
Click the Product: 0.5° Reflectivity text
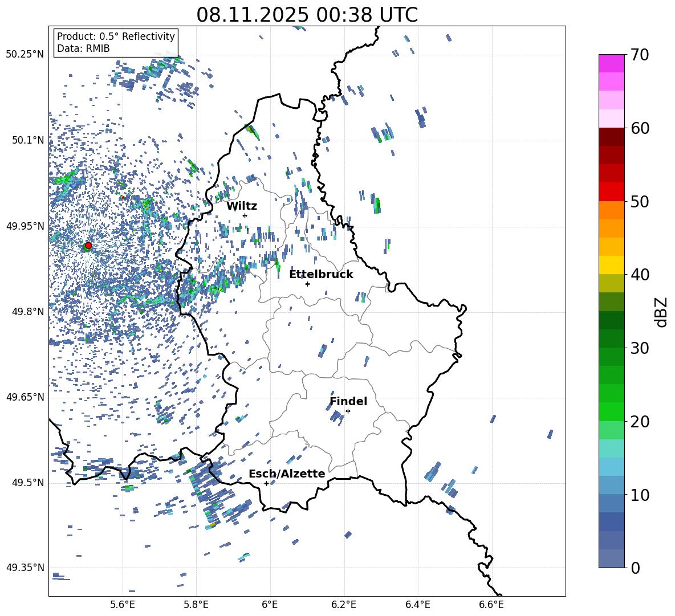(x=116, y=36)
